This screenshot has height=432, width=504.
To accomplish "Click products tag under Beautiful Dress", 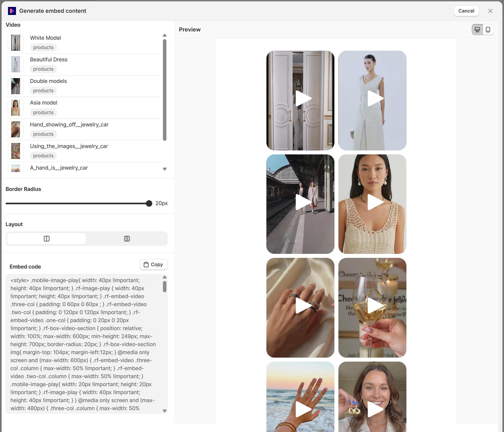I will click(43, 69).
